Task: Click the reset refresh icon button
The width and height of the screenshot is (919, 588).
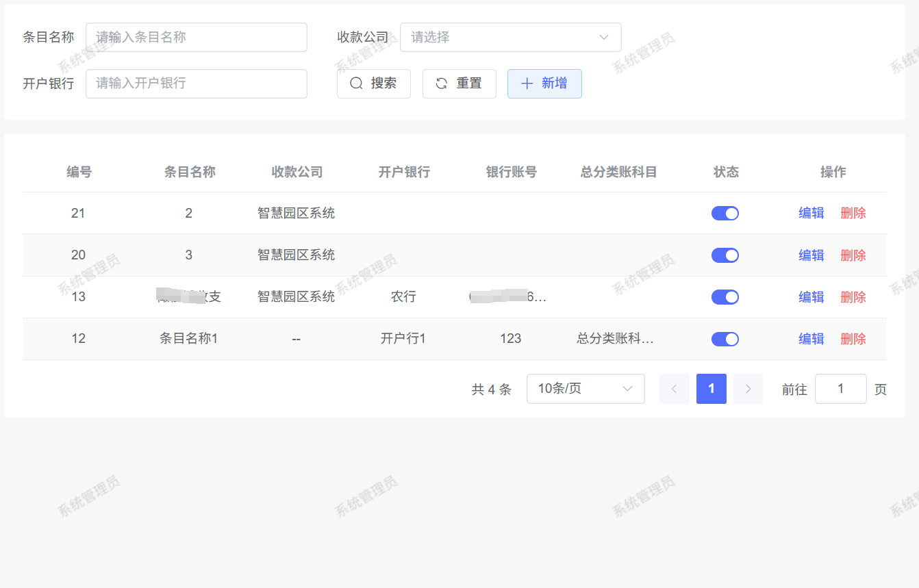Action: tap(442, 84)
